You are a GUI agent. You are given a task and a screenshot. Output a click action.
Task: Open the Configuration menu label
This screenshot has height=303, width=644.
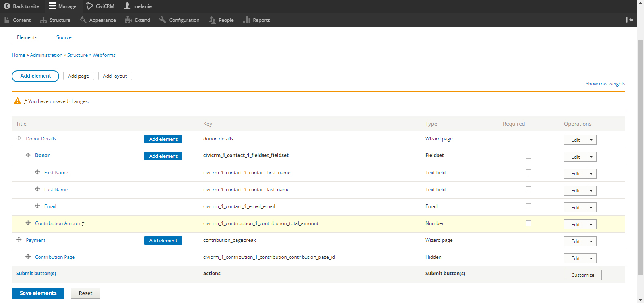(184, 20)
